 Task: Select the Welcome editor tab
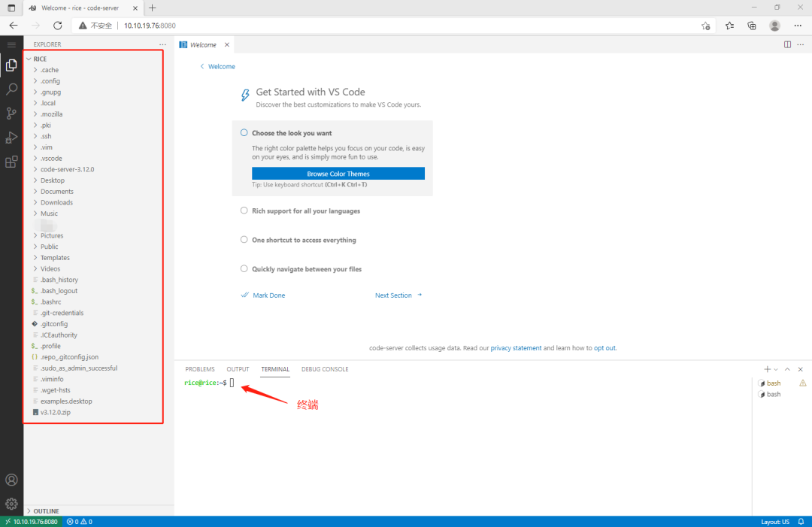coord(202,45)
